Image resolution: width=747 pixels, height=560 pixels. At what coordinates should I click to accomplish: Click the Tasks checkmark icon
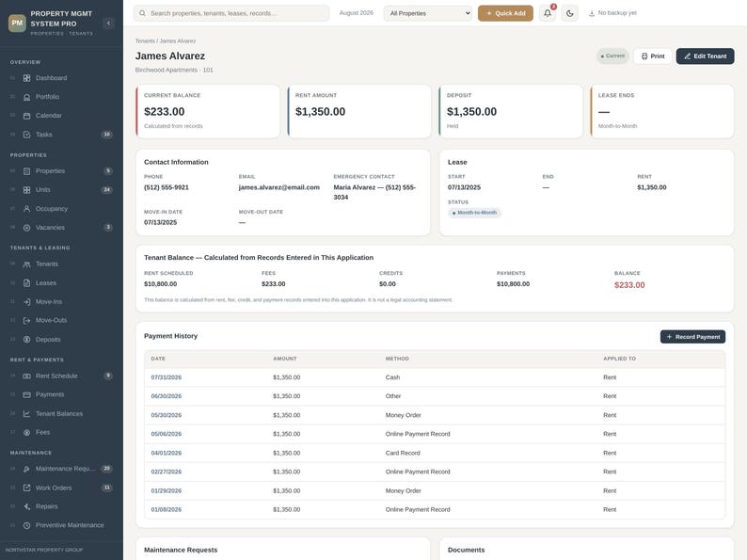(x=26, y=135)
